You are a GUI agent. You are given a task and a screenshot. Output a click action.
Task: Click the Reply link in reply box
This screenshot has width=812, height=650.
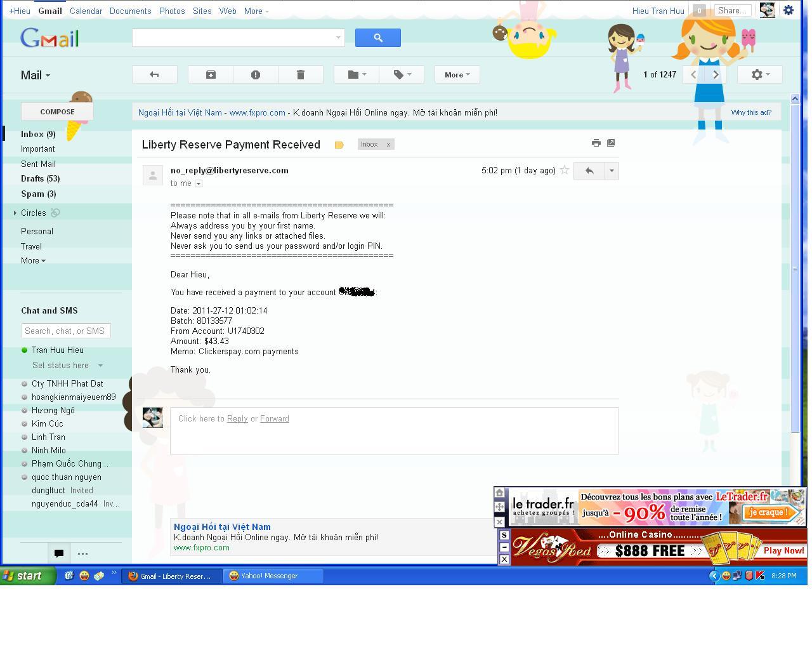point(237,418)
